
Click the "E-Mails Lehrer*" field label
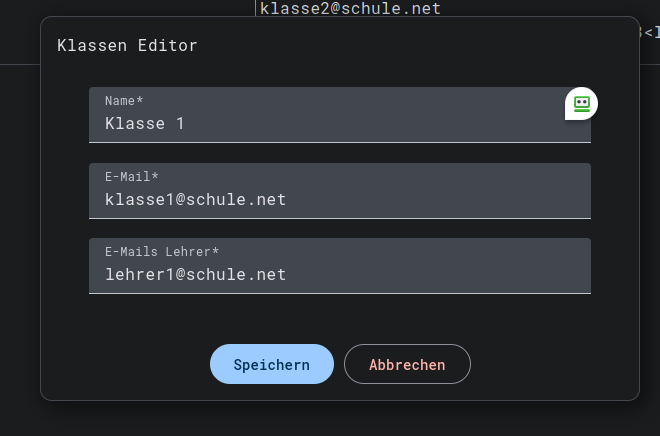162,252
